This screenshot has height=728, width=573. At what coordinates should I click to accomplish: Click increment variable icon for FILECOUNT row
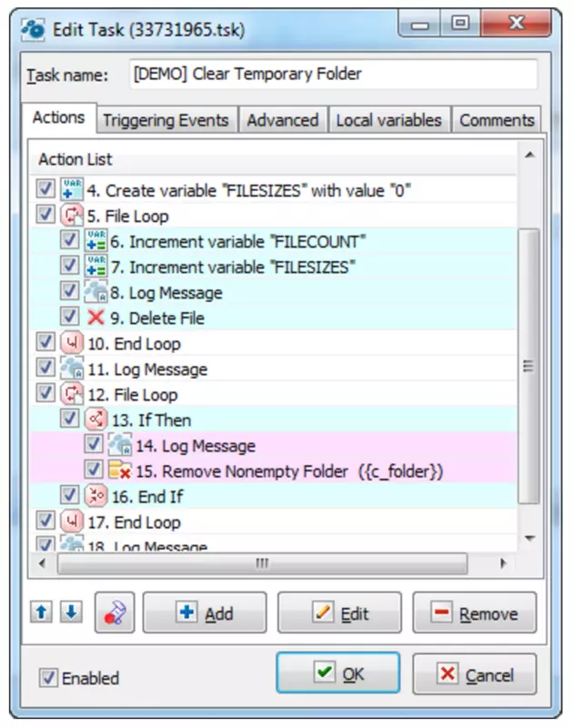pyautogui.click(x=96, y=240)
